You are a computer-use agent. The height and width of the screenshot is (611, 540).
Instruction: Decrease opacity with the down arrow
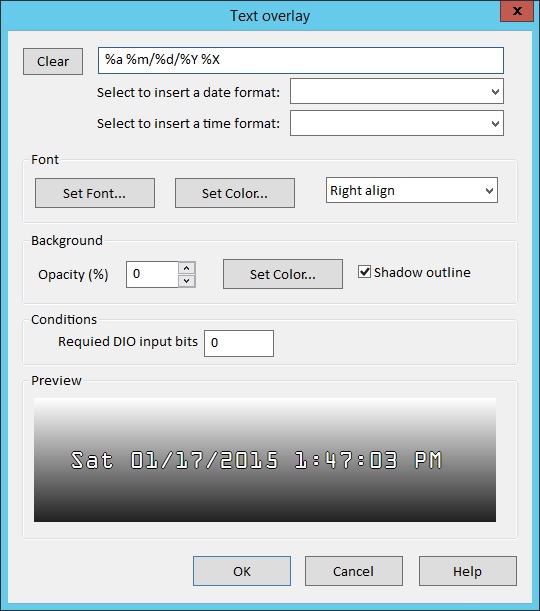coord(187,281)
